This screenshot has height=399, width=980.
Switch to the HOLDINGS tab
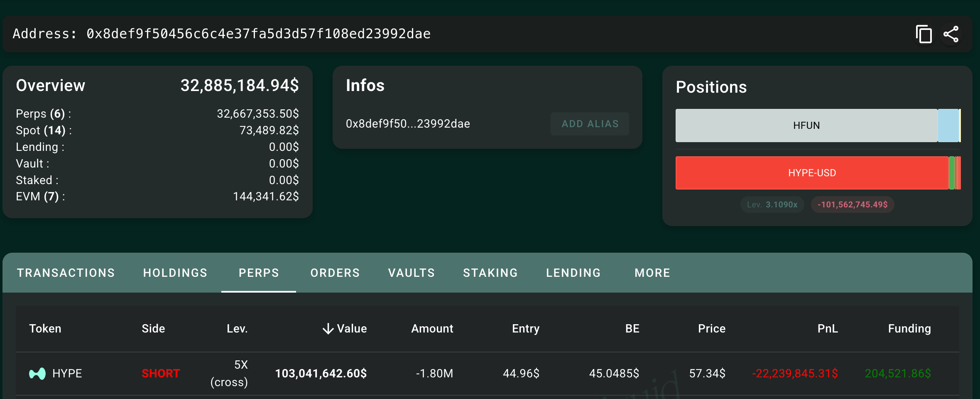click(x=175, y=273)
